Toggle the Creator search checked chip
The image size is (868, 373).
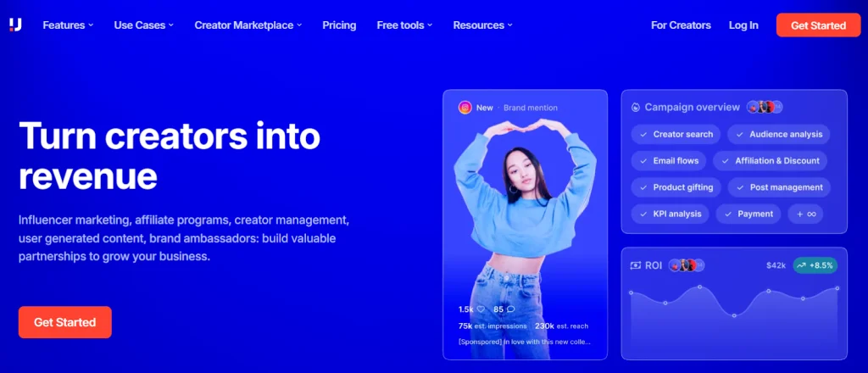pyautogui.click(x=676, y=135)
